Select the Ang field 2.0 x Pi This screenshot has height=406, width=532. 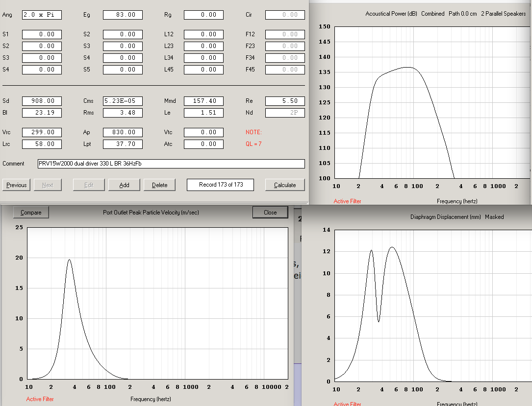42,15
